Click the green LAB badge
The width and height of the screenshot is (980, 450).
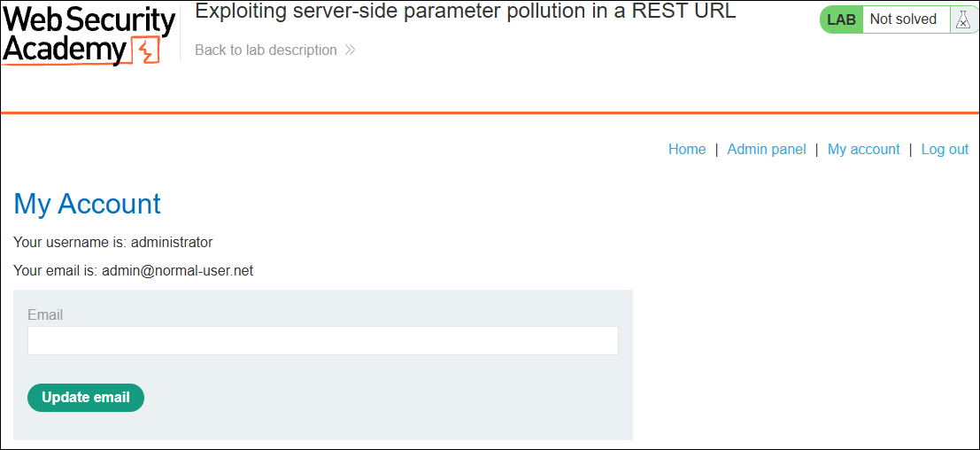tap(841, 19)
